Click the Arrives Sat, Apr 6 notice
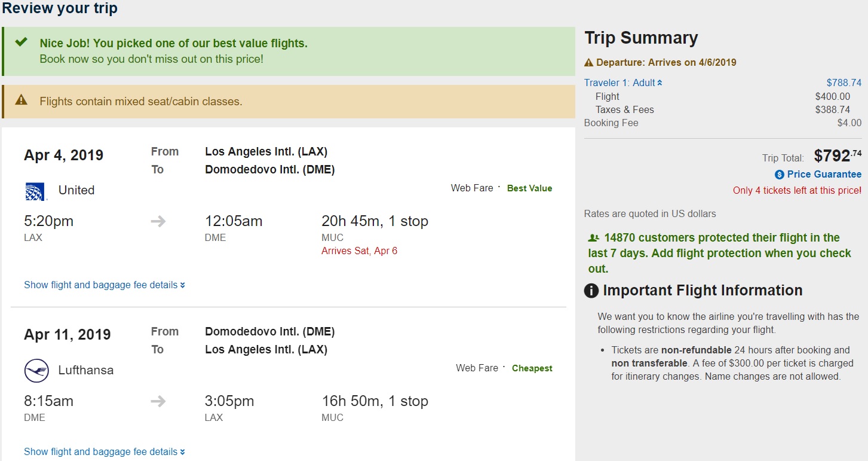Viewport: 868px width, 461px height. pos(359,251)
